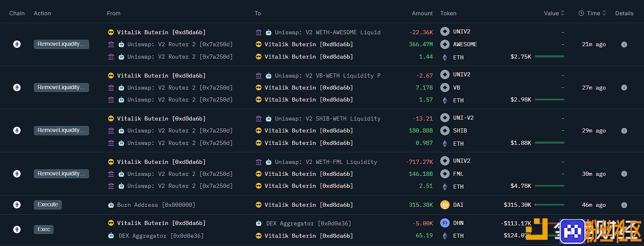Click RemoveLiquidity action button in VB row
Screen dimensions: 644x246
61,88
